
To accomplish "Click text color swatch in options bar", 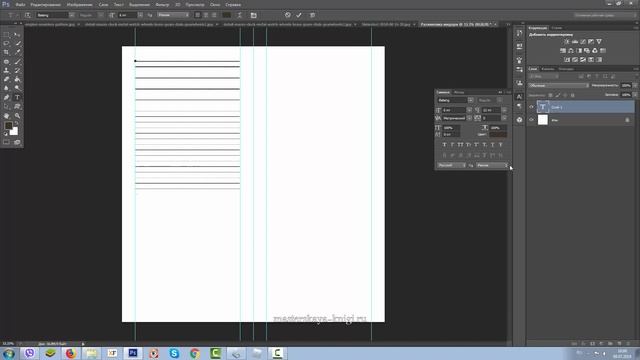I will coord(227,15).
